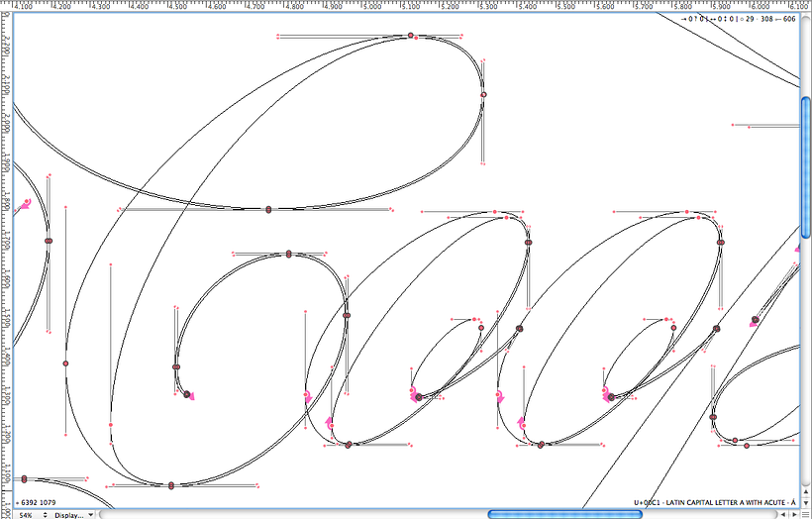The image size is (812, 519).
Task: Select the topmost node of the large upper loop
Action: tap(410, 37)
